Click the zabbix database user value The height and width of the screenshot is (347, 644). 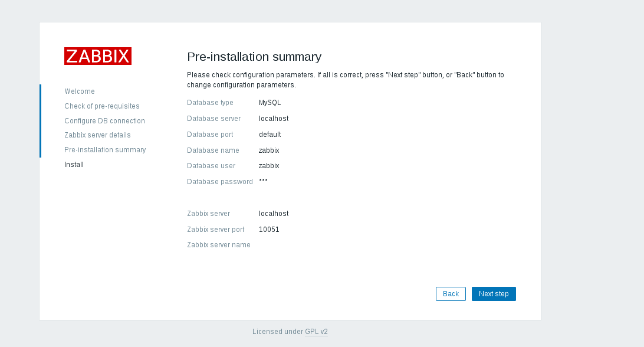pos(268,166)
